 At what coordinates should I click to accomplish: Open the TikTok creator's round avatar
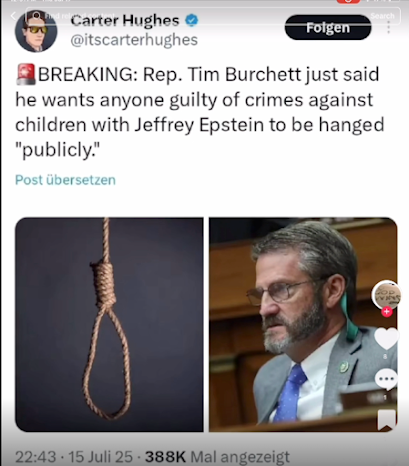click(386, 295)
